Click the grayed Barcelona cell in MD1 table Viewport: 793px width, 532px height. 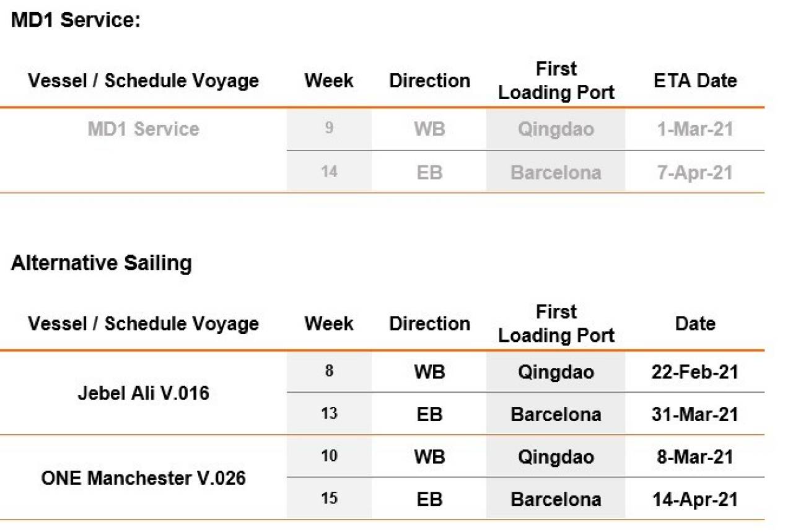pyautogui.click(x=556, y=172)
